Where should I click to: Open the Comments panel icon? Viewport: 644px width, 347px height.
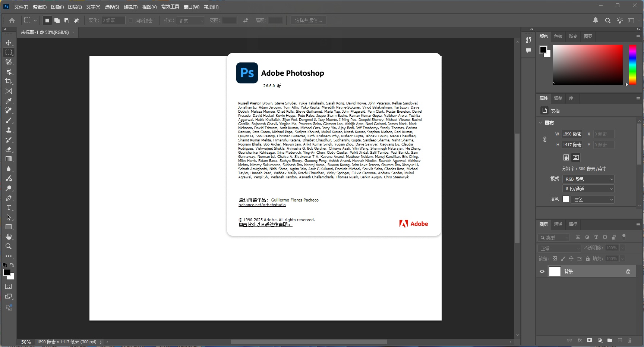point(528,50)
